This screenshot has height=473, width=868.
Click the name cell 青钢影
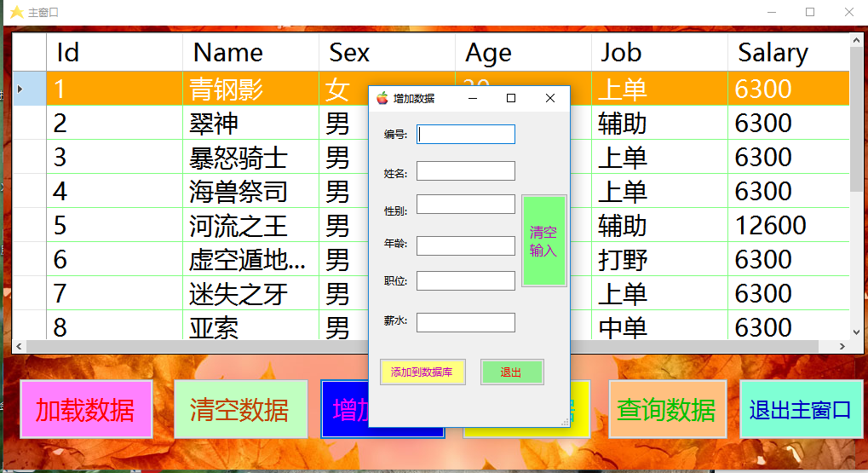click(x=250, y=89)
